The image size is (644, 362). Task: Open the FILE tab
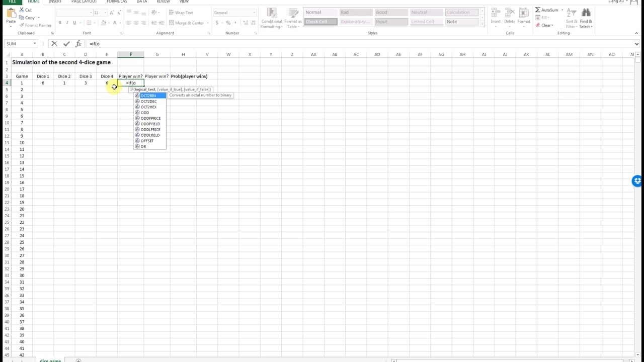[x=13, y=2]
